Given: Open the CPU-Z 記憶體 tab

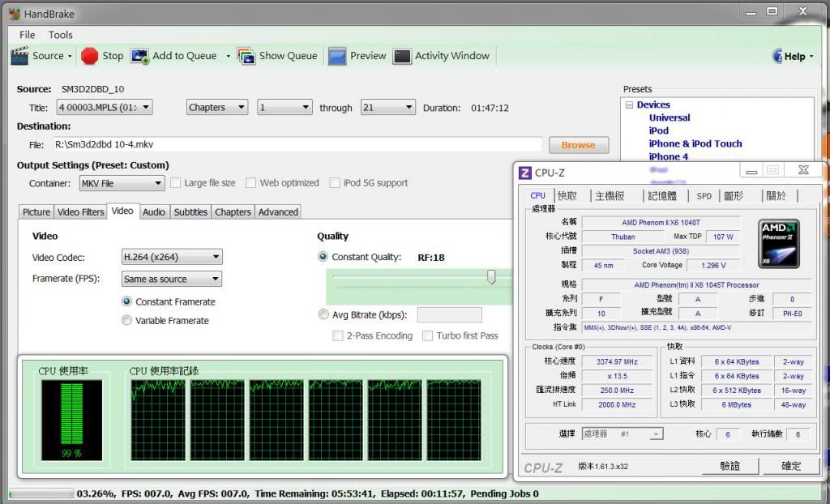Looking at the screenshot, I should click(x=663, y=196).
